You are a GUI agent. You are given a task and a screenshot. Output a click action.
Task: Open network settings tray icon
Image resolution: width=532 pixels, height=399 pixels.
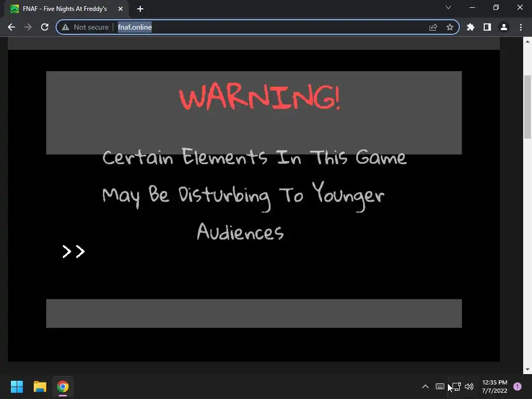pyautogui.click(x=457, y=387)
